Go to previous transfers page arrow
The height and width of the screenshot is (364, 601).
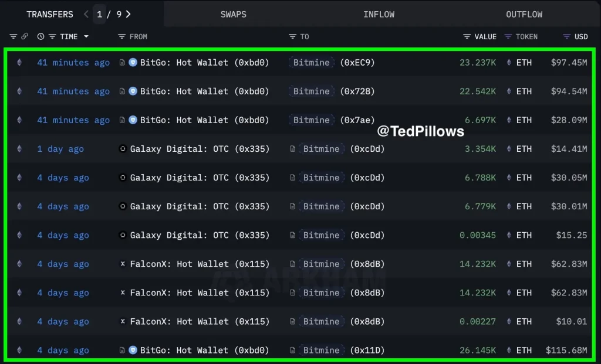pos(86,14)
